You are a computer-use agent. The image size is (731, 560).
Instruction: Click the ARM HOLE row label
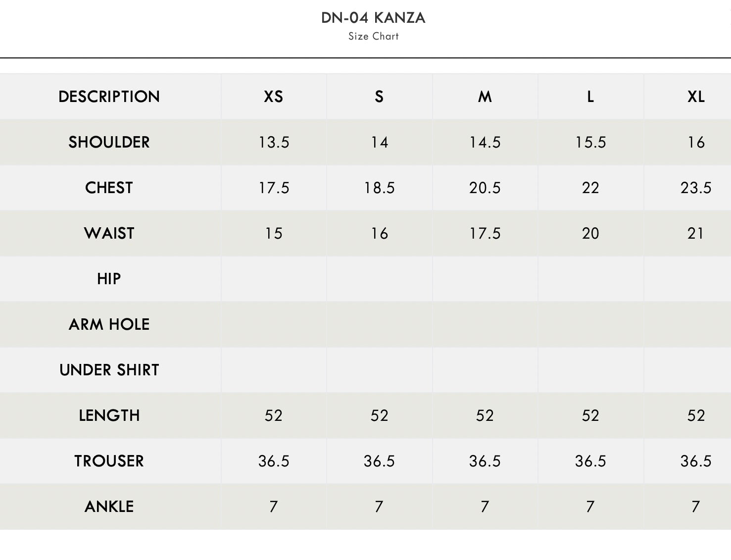click(109, 324)
